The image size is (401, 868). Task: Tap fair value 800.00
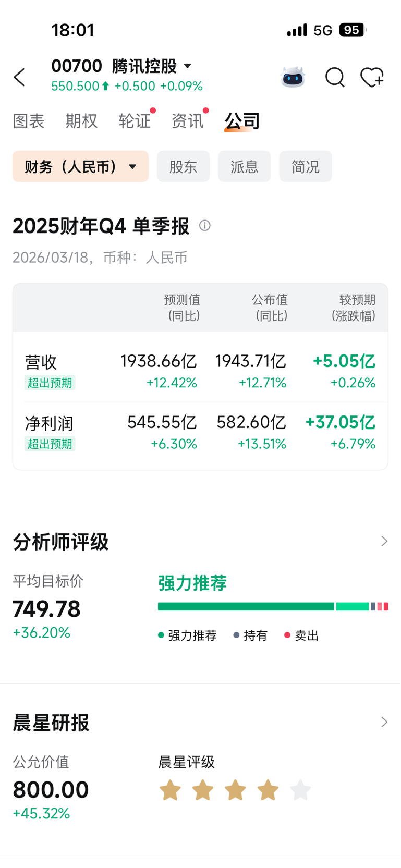pyautogui.click(x=51, y=789)
